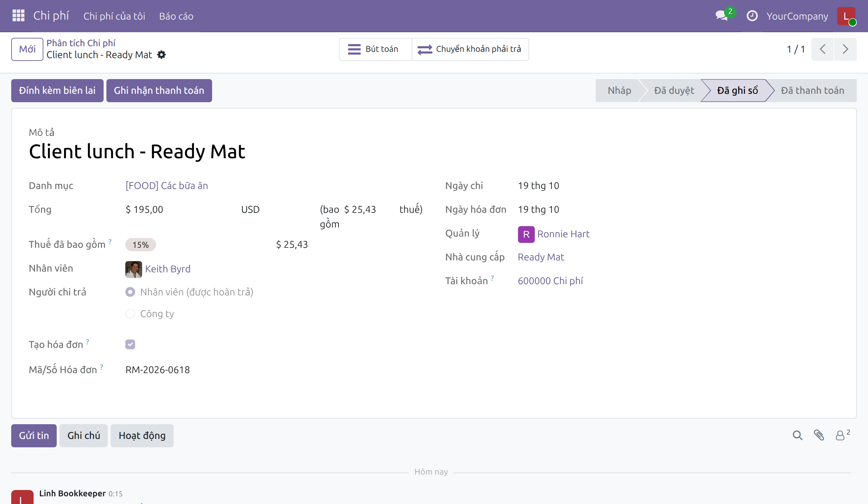Open the apps grid menu icon

[x=18, y=16]
